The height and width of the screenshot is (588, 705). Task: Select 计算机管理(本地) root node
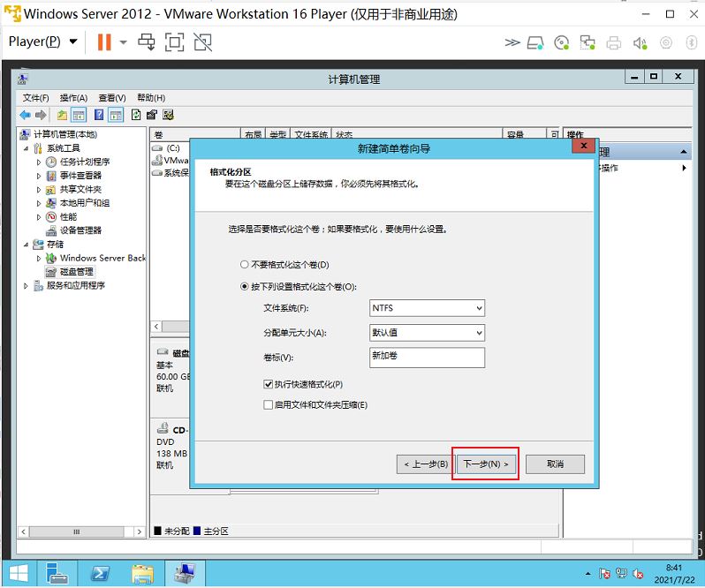point(65,134)
